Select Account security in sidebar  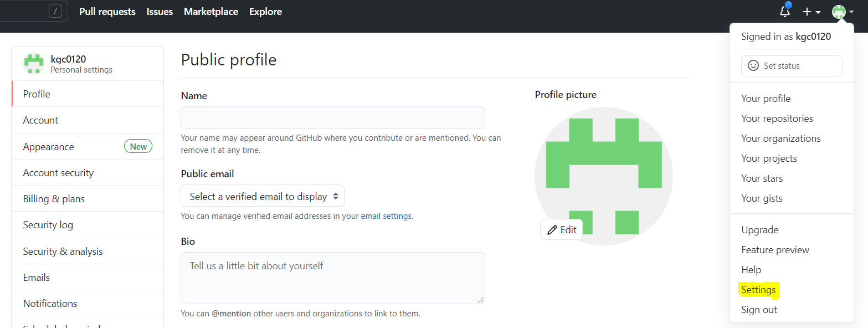tap(88, 172)
